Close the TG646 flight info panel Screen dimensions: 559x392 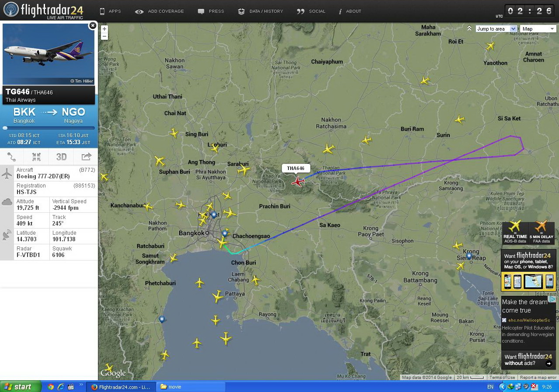(x=93, y=25)
